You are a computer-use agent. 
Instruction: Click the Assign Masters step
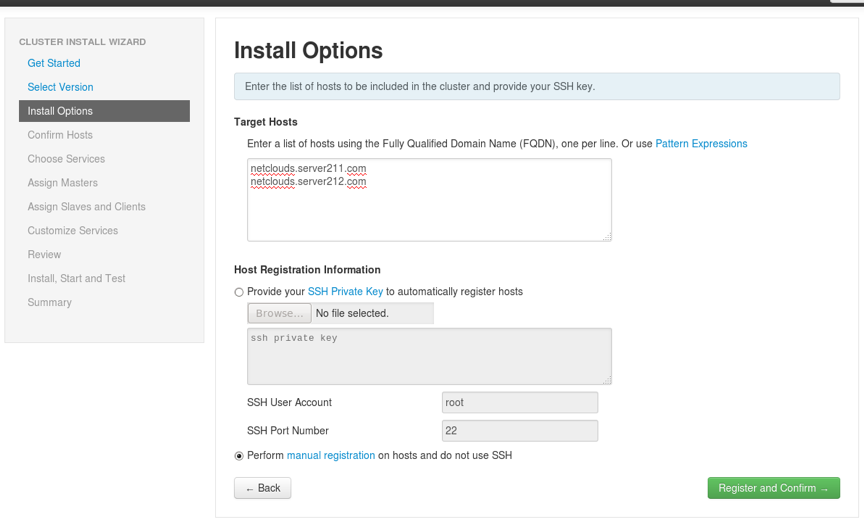pyautogui.click(x=63, y=183)
